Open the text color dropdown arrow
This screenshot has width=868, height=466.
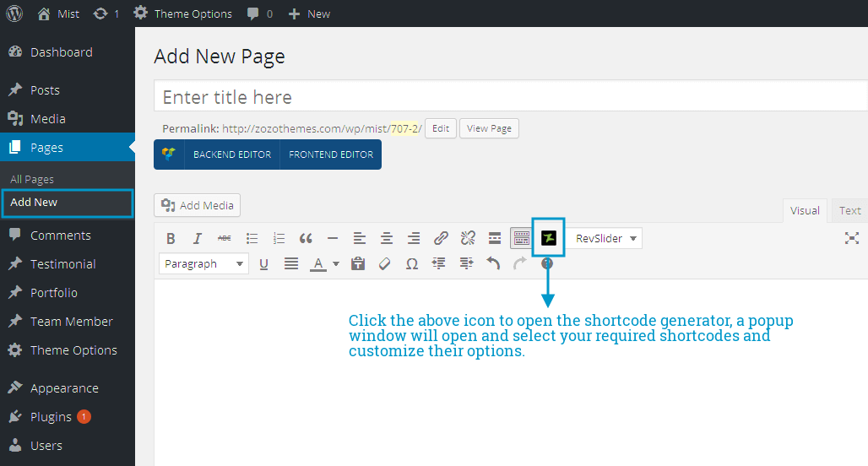(x=336, y=264)
